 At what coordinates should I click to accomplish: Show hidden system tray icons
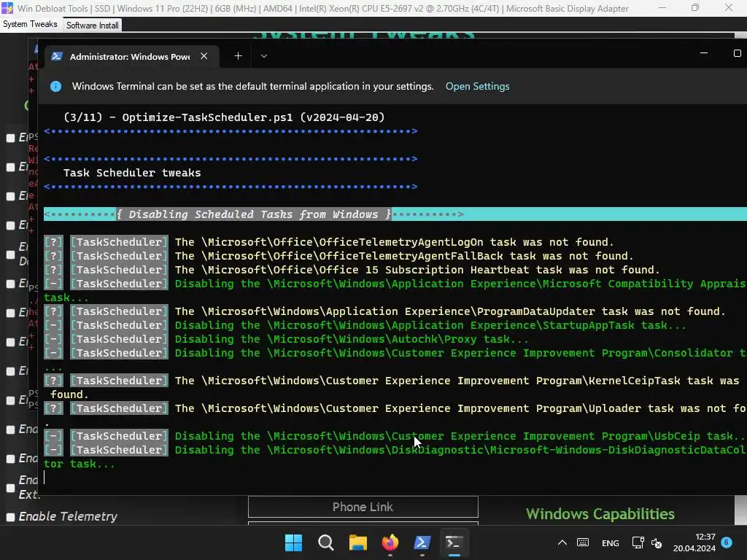pyautogui.click(x=562, y=542)
